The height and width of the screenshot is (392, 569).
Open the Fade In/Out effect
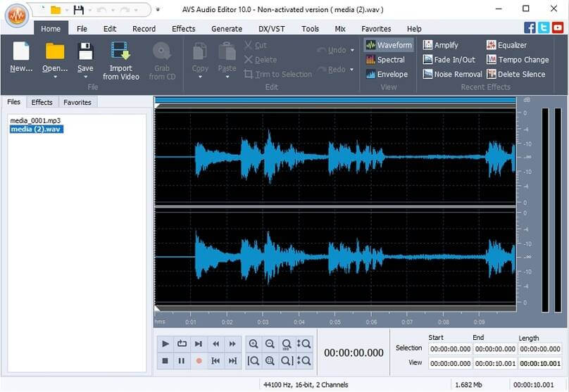[449, 60]
